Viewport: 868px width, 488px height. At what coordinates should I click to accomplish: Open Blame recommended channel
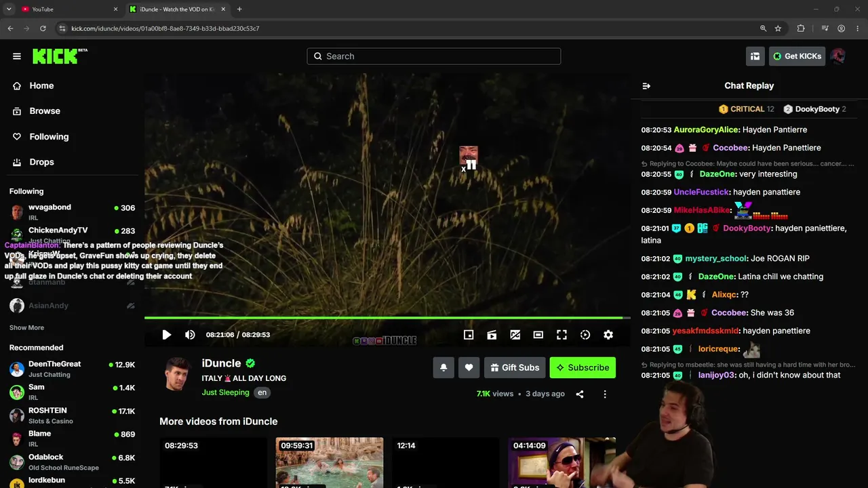coord(72,439)
